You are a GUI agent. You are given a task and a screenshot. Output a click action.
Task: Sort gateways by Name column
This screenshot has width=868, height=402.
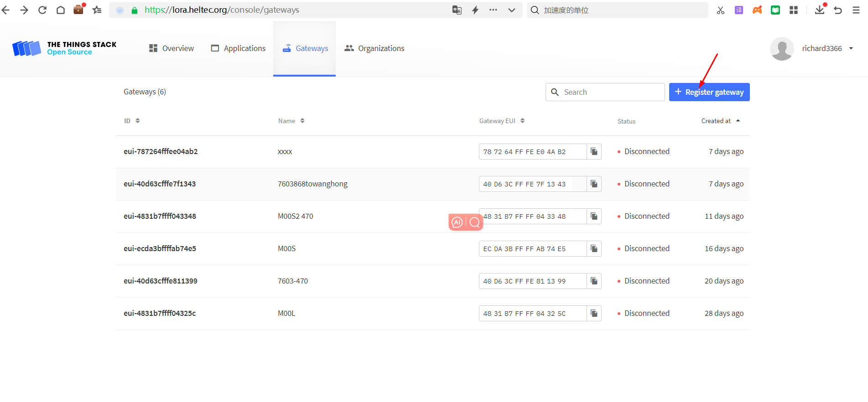[291, 121]
